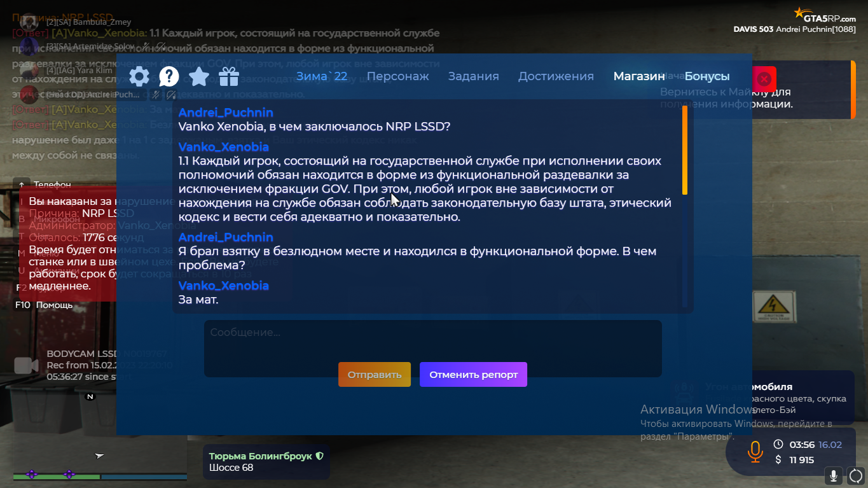Click the 11 915 money balance
The height and width of the screenshot is (488, 868).
pos(802,460)
